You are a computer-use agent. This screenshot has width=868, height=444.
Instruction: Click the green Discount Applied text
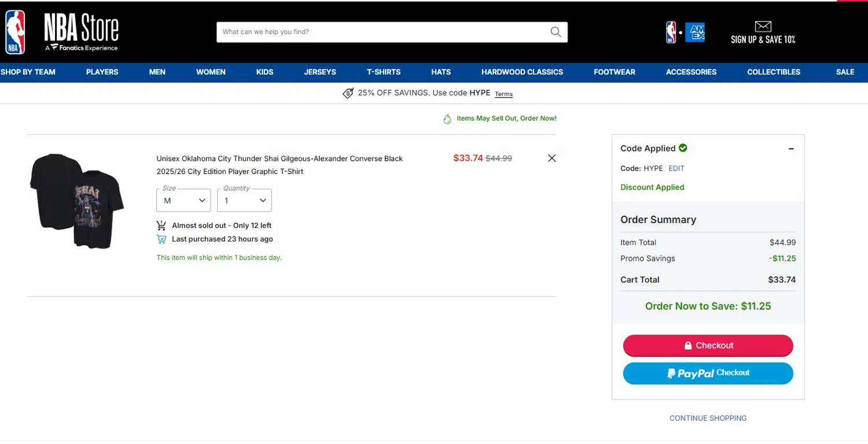(652, 187)
